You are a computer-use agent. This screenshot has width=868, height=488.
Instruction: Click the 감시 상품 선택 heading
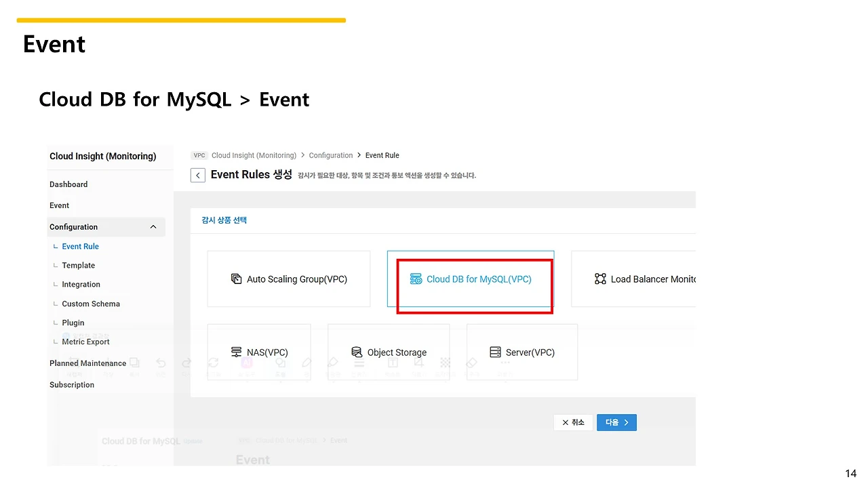[x=224, y=220]
